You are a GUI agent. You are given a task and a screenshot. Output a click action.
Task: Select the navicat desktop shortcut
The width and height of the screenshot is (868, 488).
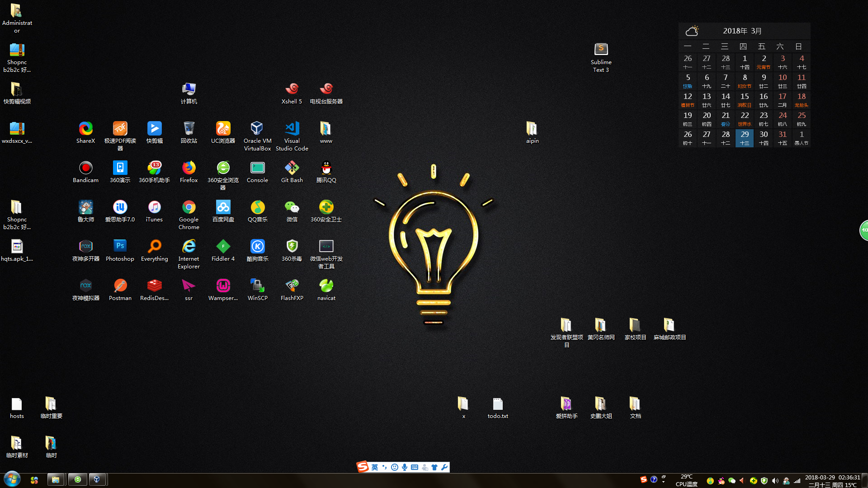[326, 286]
